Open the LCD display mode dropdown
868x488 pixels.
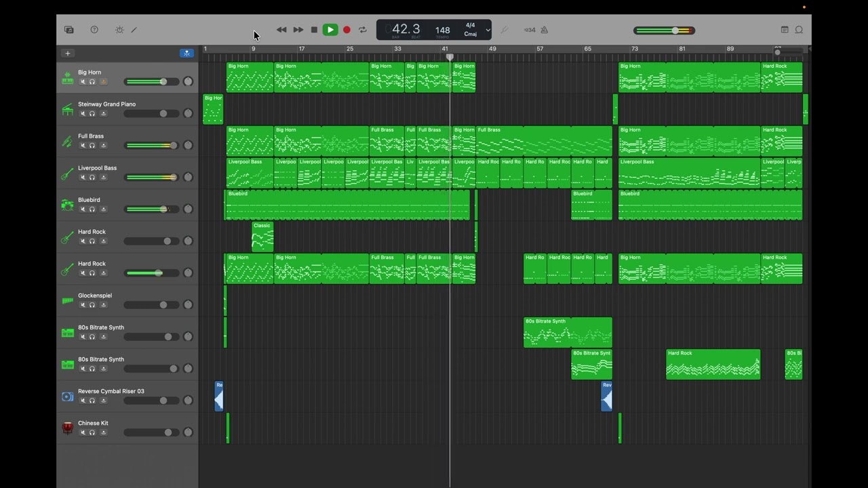click(x=488, y=30)
